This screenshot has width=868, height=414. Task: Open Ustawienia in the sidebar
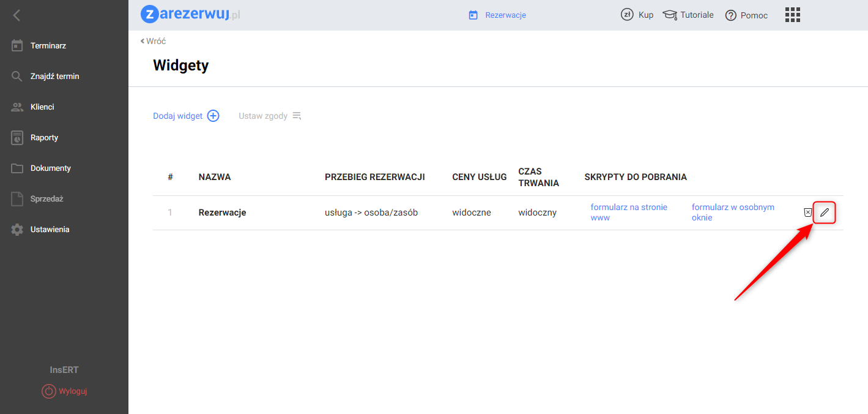point(50,230)
